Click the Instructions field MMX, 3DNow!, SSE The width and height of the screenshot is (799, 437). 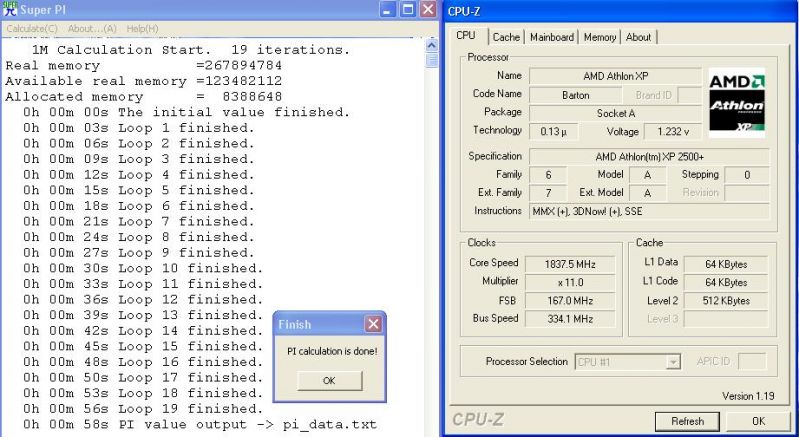(x=649, y=211)
